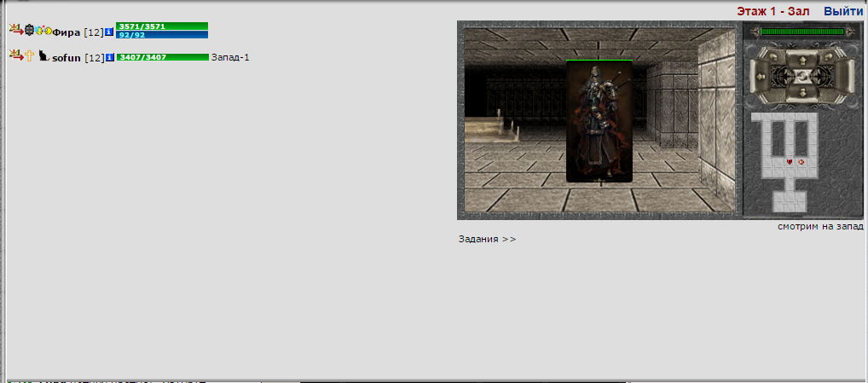This screenshot has height=383, width=868.
Task: Open the black clan emblem beside Фира
Action: 29,29
